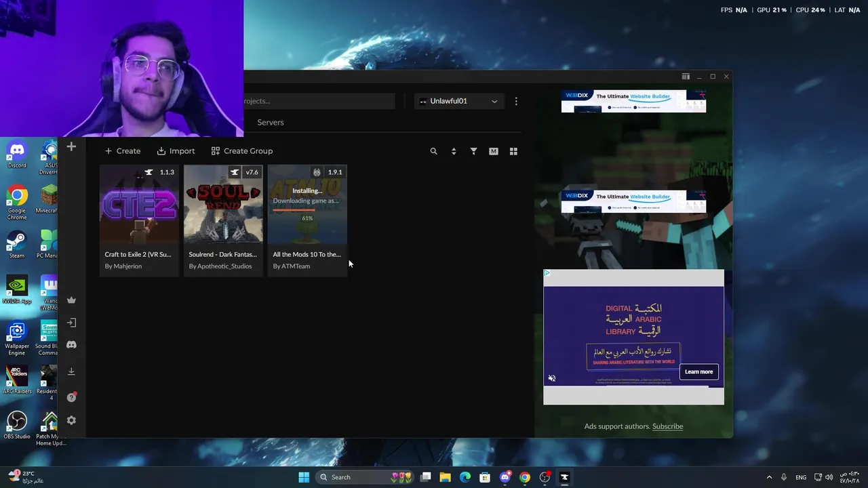Click author text By Apotheotic_Studios

[220, 266]
